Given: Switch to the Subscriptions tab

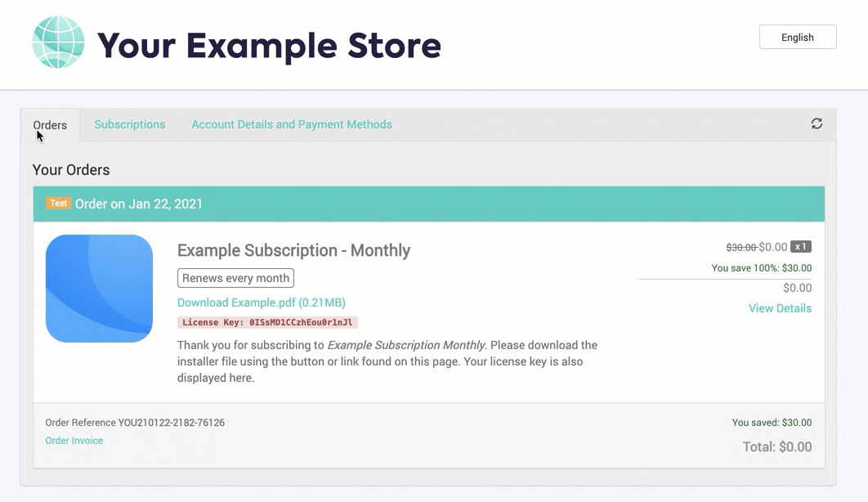Looking at the screenshot, I should [129, 124].
